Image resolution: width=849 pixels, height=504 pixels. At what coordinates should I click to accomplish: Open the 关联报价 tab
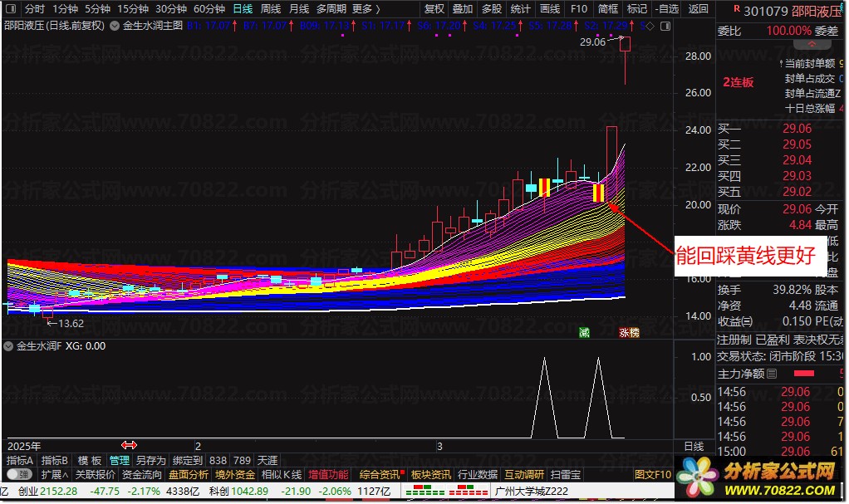click(x=96, y=474)
